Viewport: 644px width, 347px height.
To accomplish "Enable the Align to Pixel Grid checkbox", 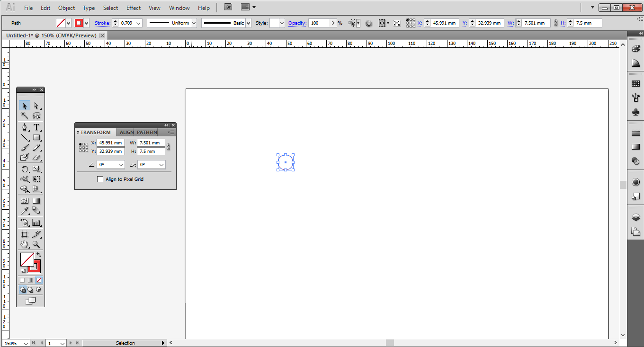I will click(100, 179).
